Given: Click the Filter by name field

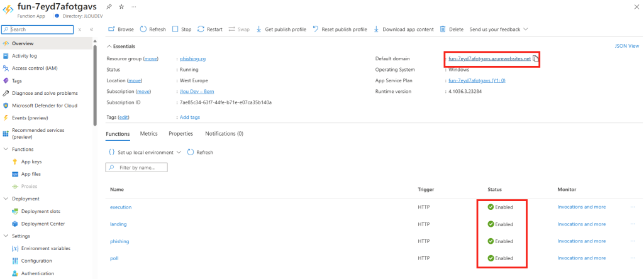Looking at the screenshot, I should pos(136,167).
